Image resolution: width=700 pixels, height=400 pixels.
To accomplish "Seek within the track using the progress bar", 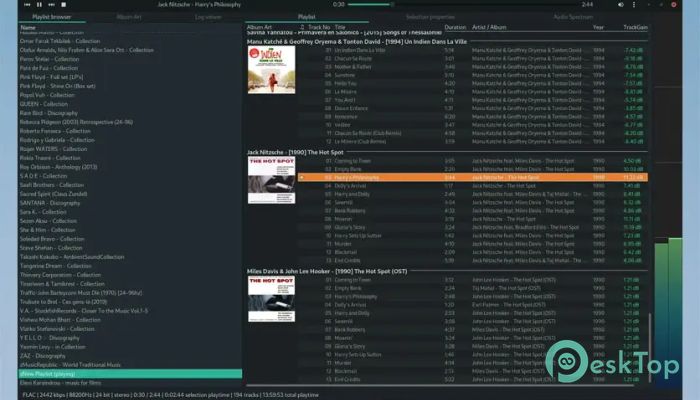I will coord(462,4).
